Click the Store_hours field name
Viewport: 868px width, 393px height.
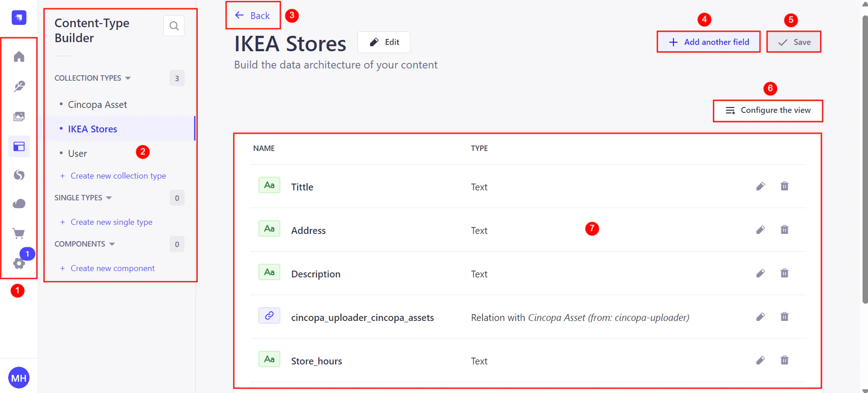point(317,361)
